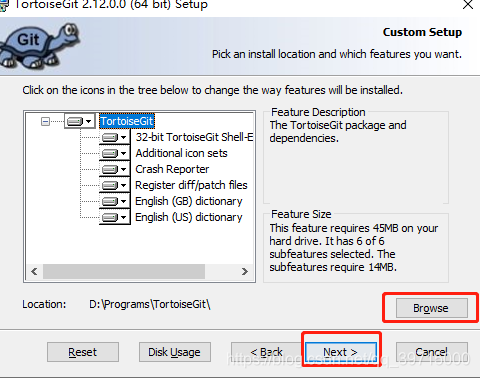Select the Additional icon sets entry

point(181,153)
